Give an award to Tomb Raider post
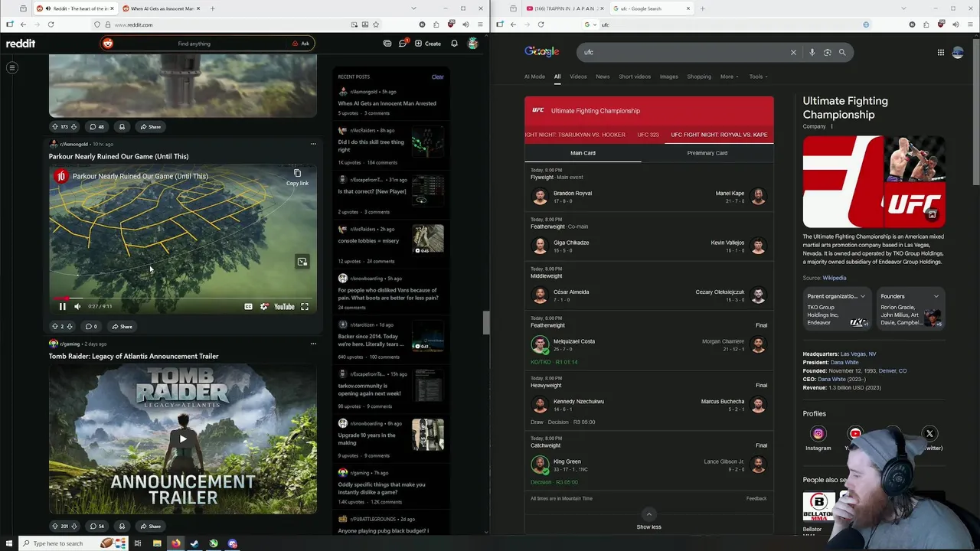Screen dimensions: 980x551 point(122,526)
